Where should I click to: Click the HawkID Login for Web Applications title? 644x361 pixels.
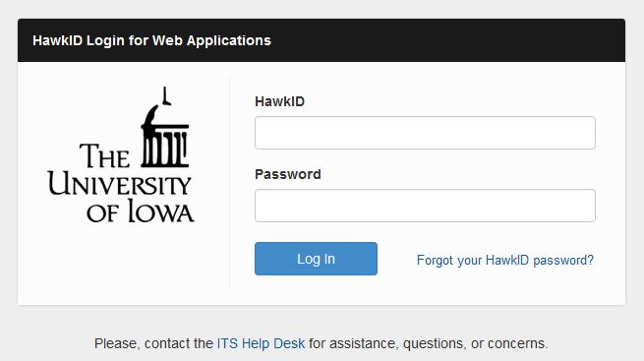[x=151, y=40]
